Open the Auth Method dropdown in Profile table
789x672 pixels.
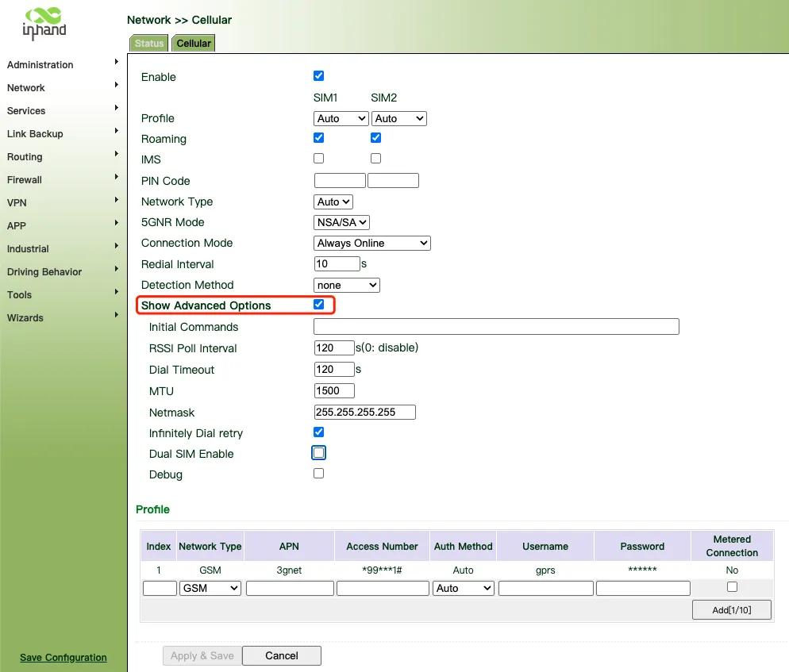[464, 589]
